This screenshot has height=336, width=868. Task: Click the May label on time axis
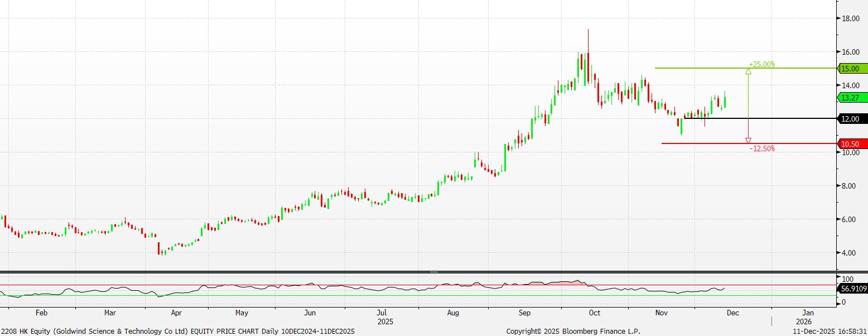coord(242,313)
